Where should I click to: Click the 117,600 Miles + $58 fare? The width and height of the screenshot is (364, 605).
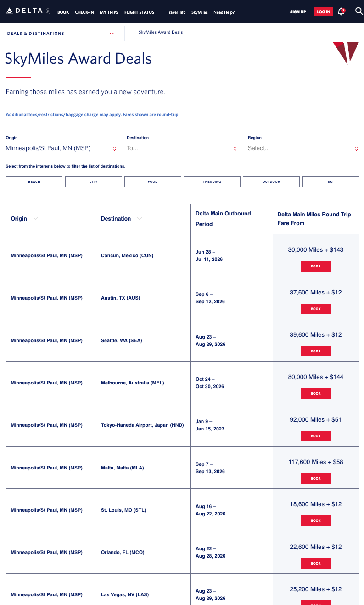pos(316,462)
